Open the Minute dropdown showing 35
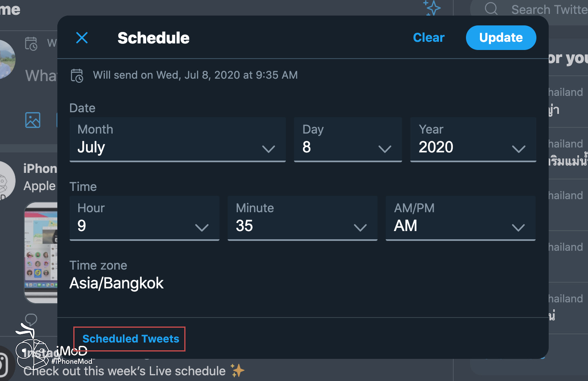Viewport: 588px width, 381px height. coord(302,218)
